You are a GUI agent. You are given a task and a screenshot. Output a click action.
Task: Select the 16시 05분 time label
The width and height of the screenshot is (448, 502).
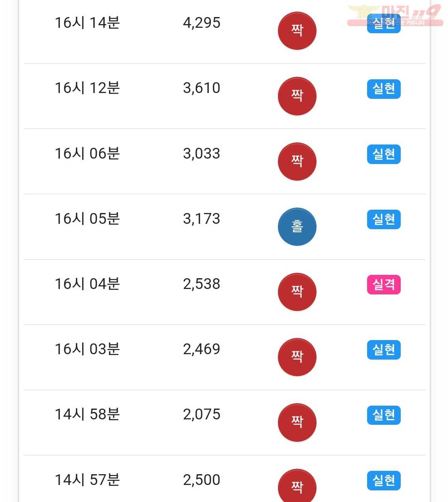tap(87, 219)
